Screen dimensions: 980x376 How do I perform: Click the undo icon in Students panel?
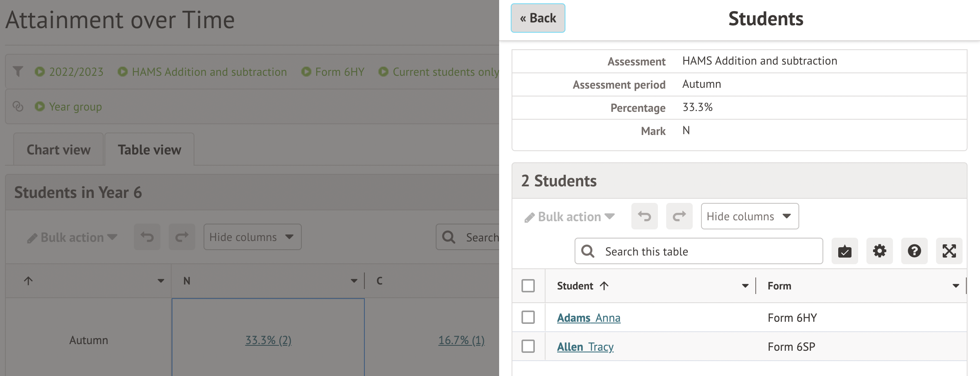click(x=644, y=216)
